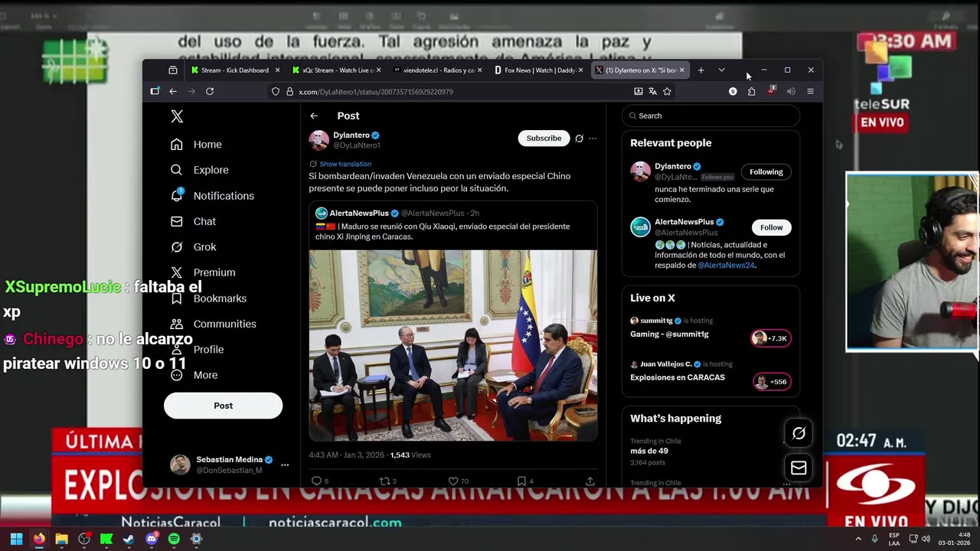Click the share icon under the post
Image resolution: width=980 pixels, height=551 pixels.
tap(590, 481)
